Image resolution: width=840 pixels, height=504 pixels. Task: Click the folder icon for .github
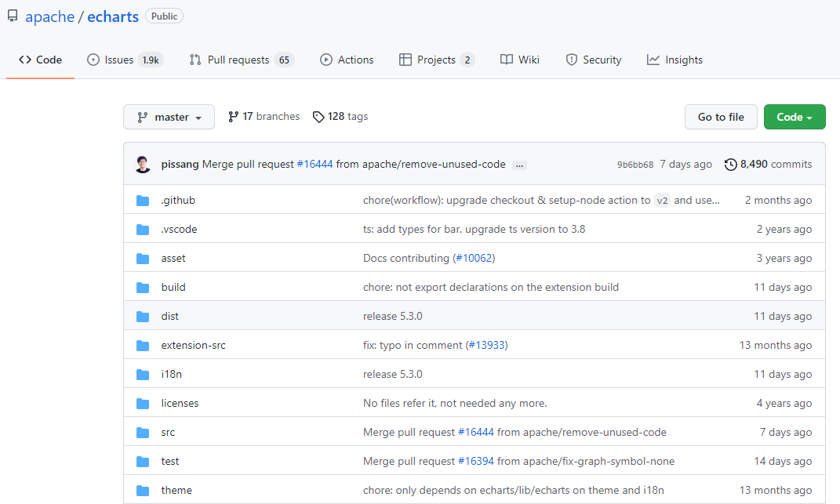(143, 201)
